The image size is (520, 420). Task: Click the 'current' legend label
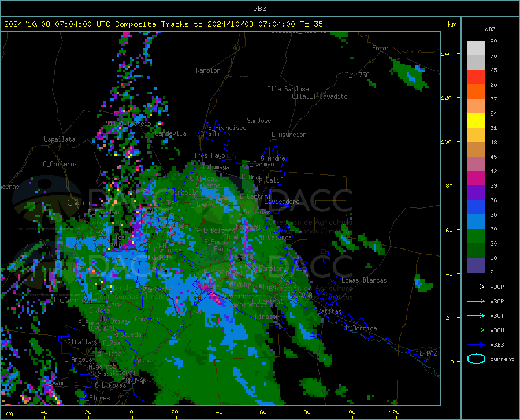pos(502,359)
